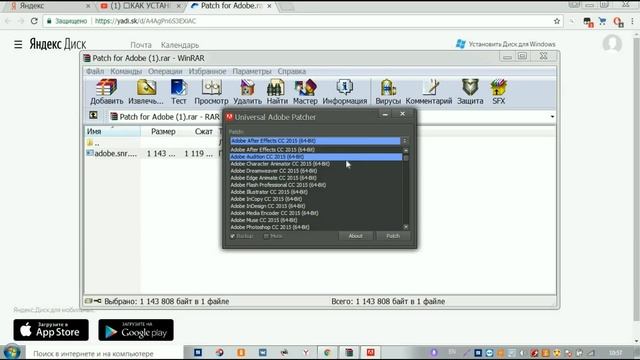Click the up-one-level folder icon in WinRAR
Viewport: 640px width, 360px height.
(x=93, y=116)
